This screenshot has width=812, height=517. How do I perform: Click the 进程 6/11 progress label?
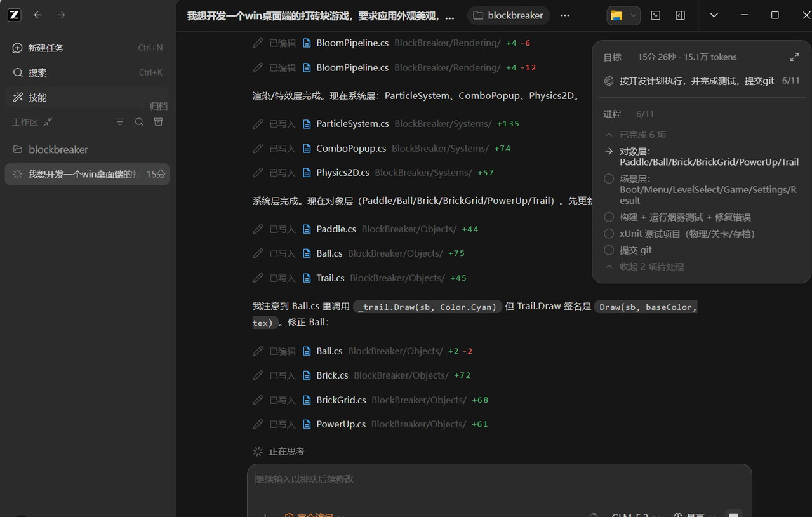(x=629, y=114)
